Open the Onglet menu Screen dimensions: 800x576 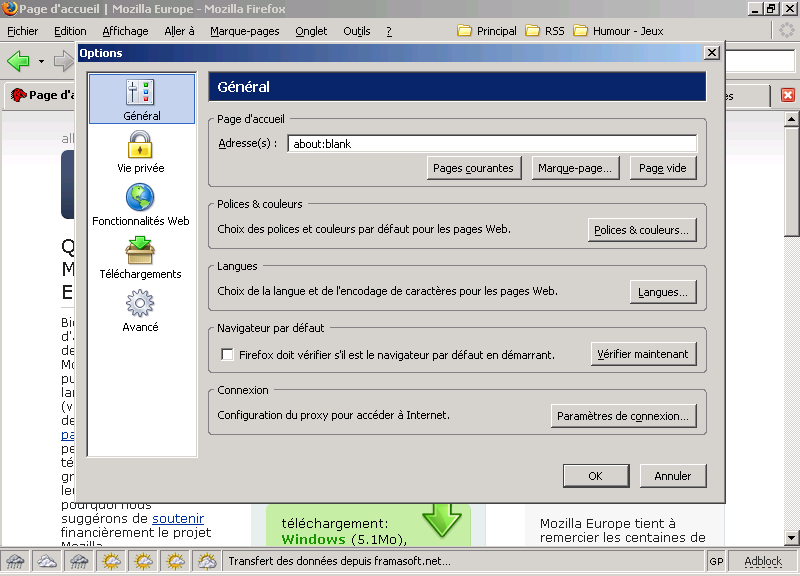tap(311, 31)
